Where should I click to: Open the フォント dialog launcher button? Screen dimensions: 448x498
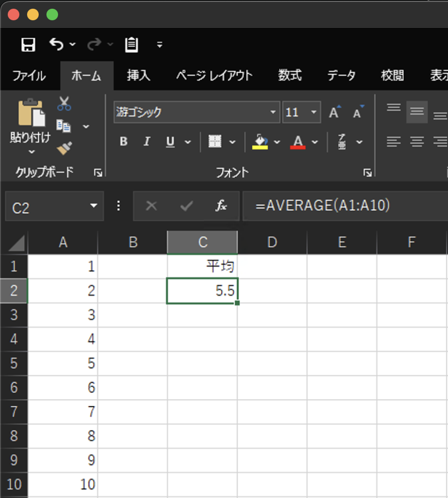click(x=367, y=172)
